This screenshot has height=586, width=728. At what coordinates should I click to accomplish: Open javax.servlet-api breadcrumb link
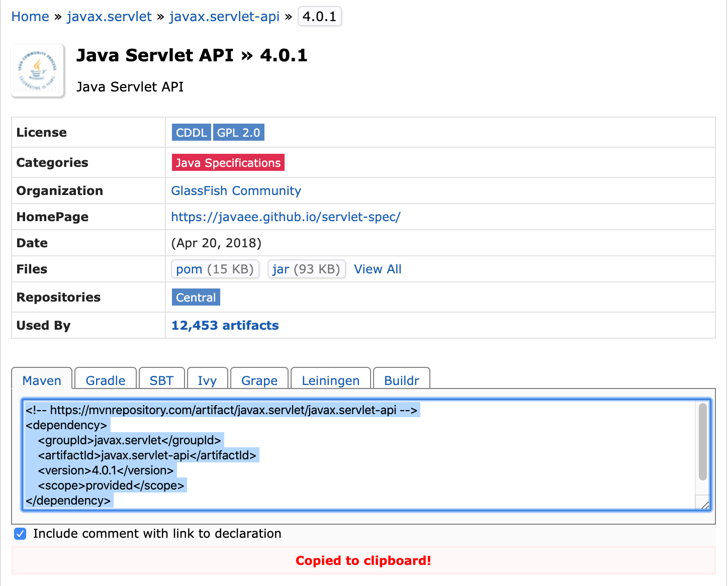coord(224,17)
